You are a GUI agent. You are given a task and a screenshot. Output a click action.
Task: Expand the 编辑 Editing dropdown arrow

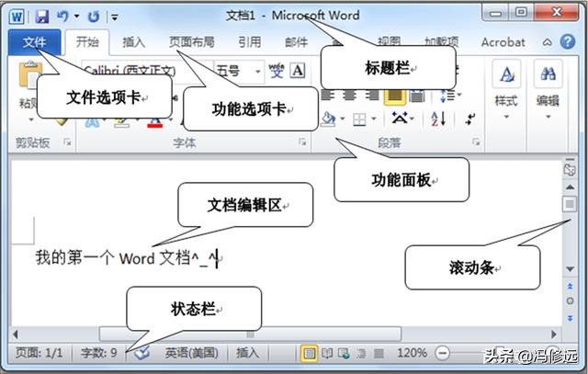548,117
